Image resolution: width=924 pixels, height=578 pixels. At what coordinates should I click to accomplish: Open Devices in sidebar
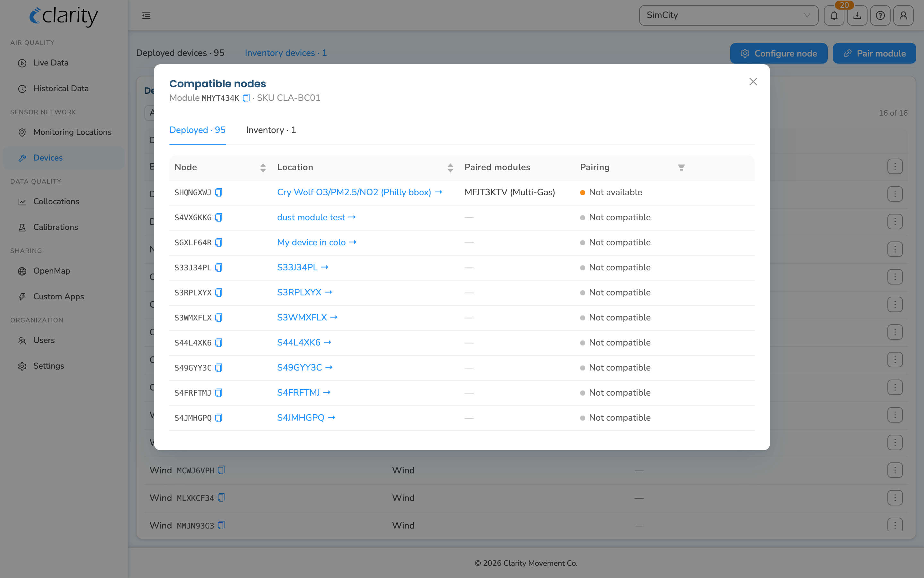(x=64, y=157)
